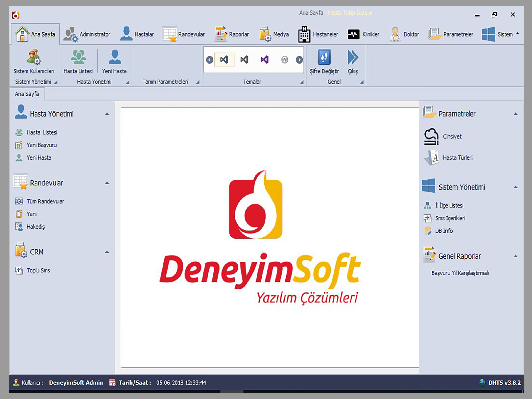Switch to the Doktor ribbon tab
The image size is (532, 399).
pos(404,34)
